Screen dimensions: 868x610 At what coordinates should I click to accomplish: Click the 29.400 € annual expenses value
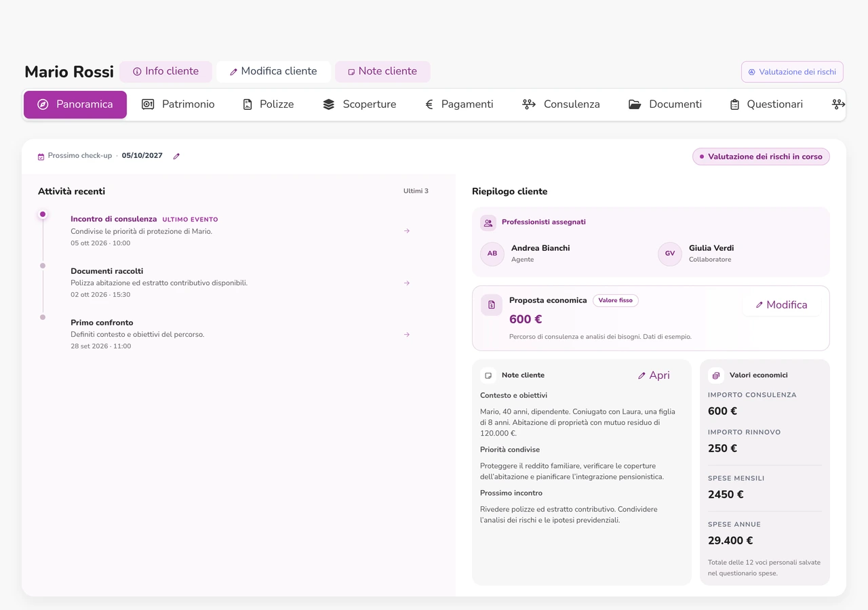[x=730, y=541]
